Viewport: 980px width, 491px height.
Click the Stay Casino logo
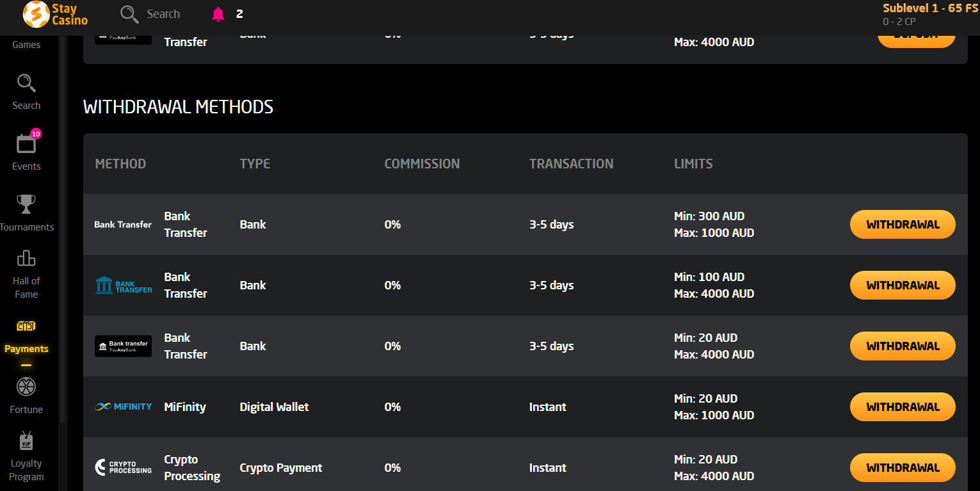point(55,14)
